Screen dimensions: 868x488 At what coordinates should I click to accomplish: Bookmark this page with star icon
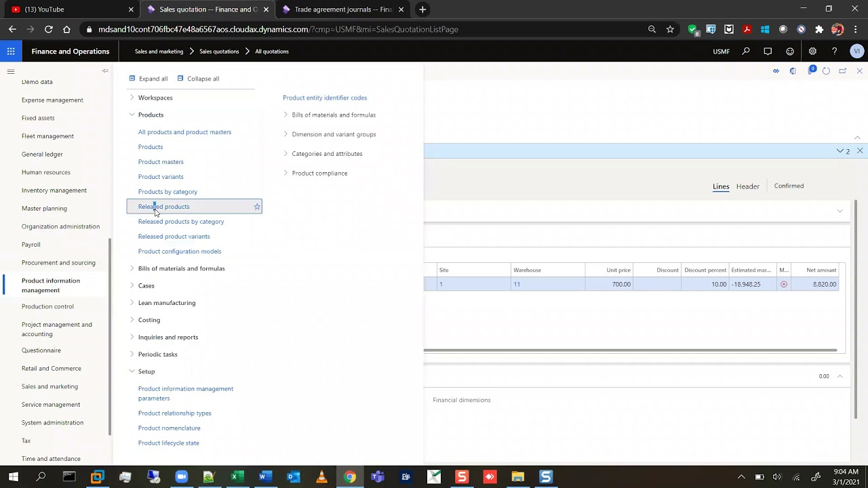[x=670, y=29]
